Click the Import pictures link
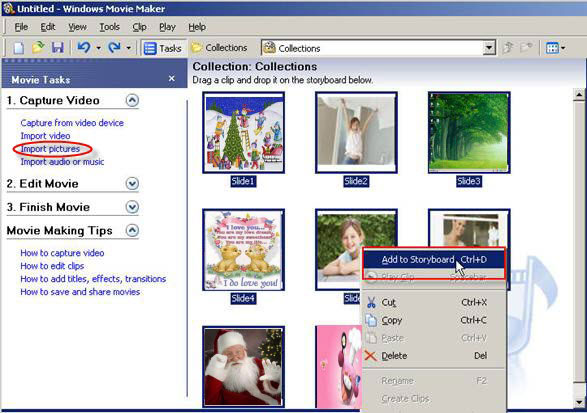587x413 pixels. coord(50,149)
